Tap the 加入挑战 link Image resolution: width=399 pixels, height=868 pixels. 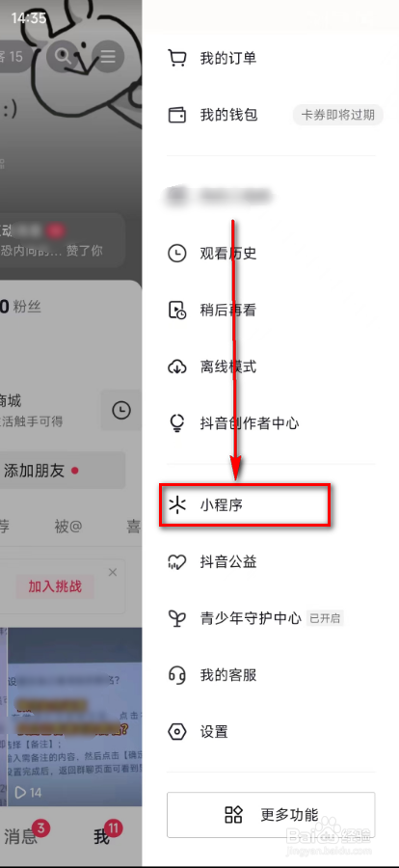pos(55,586)
